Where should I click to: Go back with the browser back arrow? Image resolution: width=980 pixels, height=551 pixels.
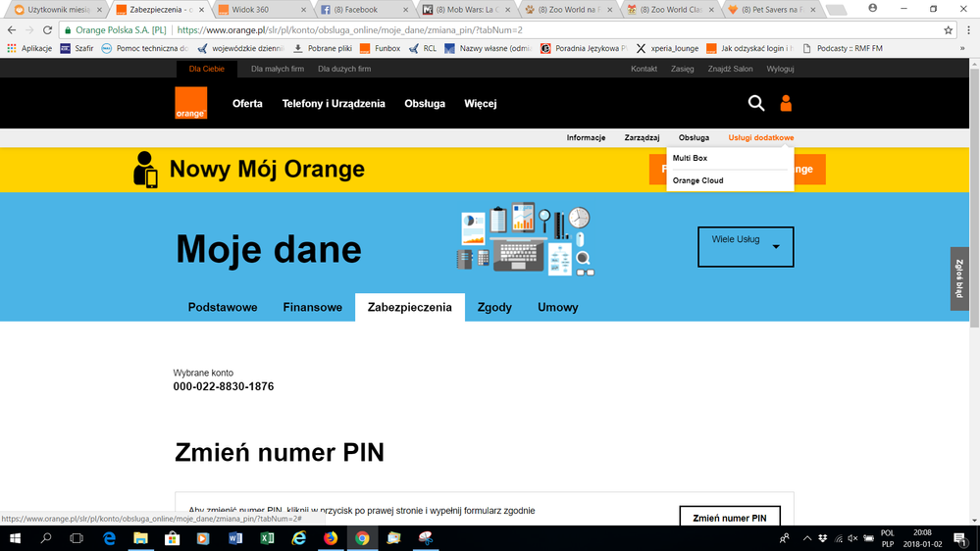pyautogui.click(x=11, y=30)
